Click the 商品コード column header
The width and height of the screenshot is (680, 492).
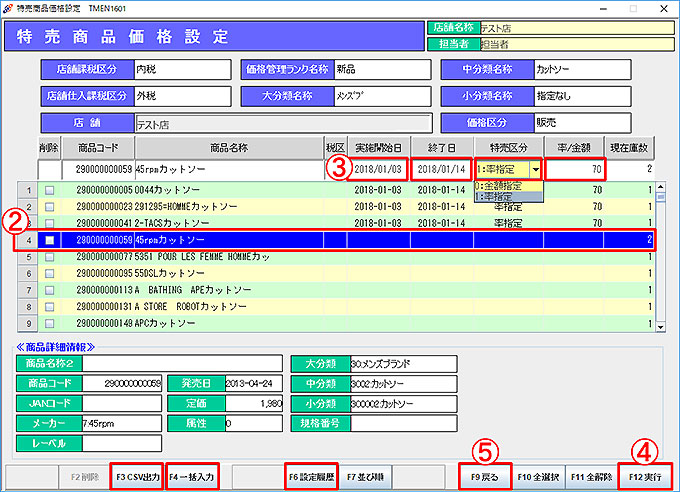coord(98,147)
